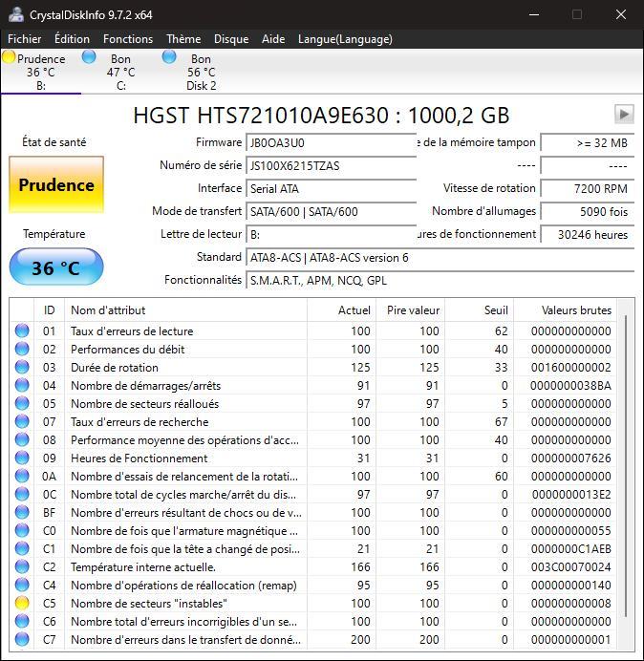Click the features field S.M.A.R.T., APM, NCQ, GPL
The image size is (644, 661).
coord(440,280)
